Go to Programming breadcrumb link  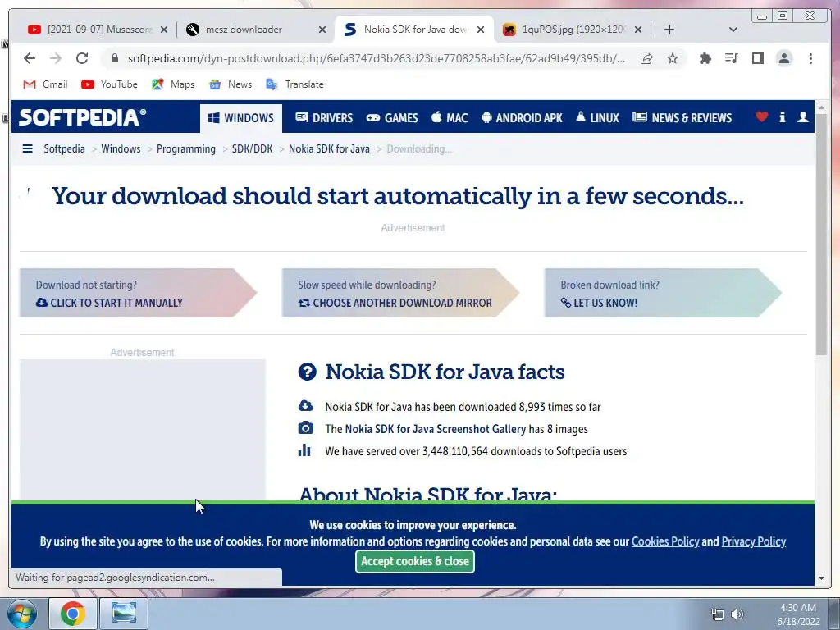pos(186,149)
